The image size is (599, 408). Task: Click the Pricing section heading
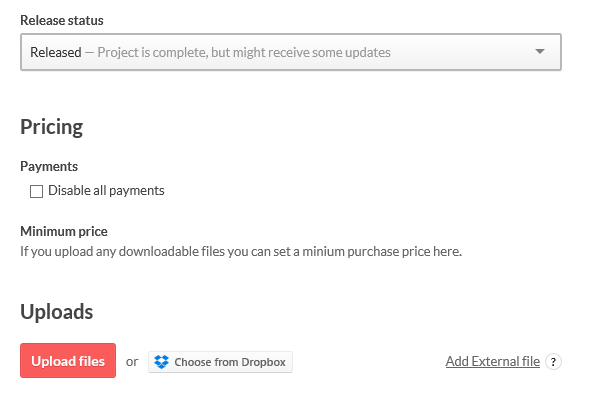pos(52,127)
